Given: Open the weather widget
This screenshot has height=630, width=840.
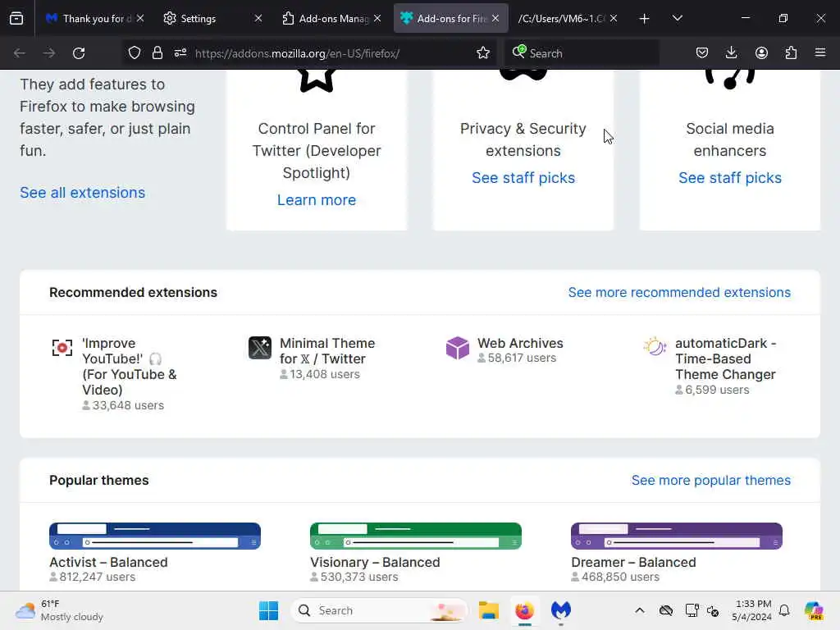Looking at the screenshot, I should pyautogui.click(x=59, y=610).
